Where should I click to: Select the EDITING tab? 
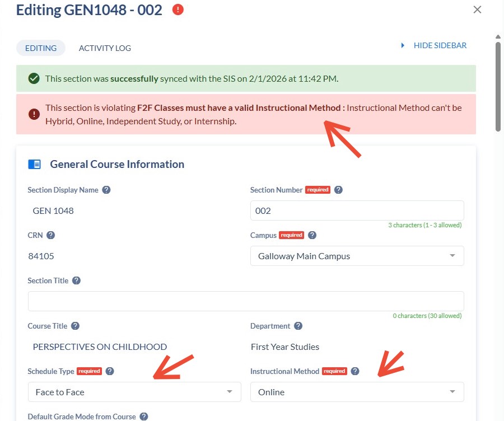pos(41,48)
